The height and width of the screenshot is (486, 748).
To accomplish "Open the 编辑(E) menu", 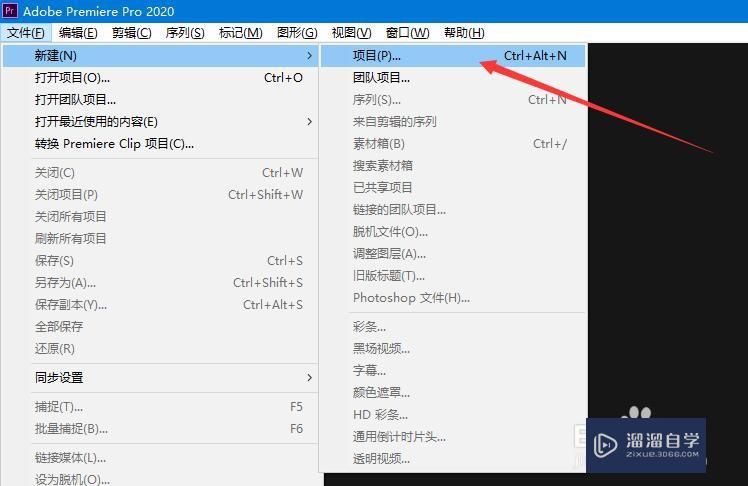I will pos(78,32).
